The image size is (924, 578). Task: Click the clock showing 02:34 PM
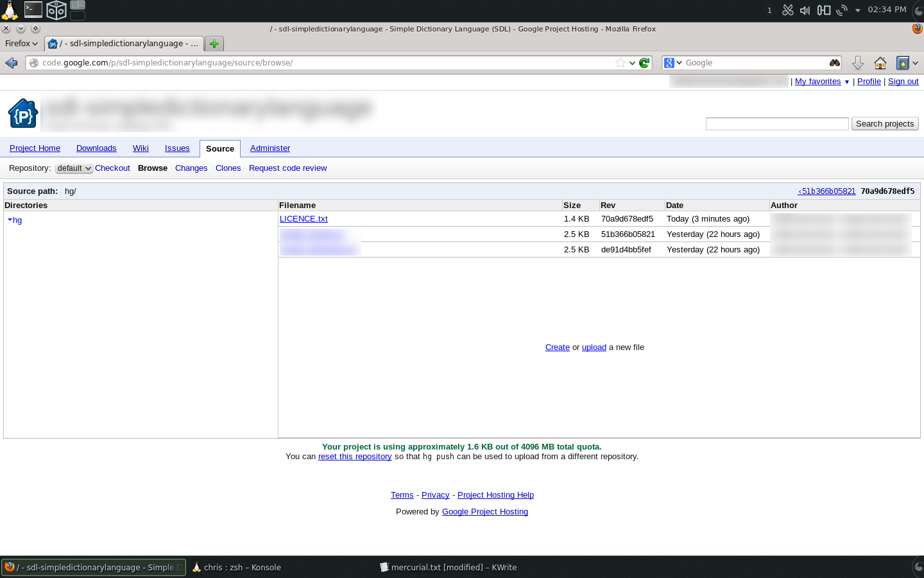coord(887,10)
